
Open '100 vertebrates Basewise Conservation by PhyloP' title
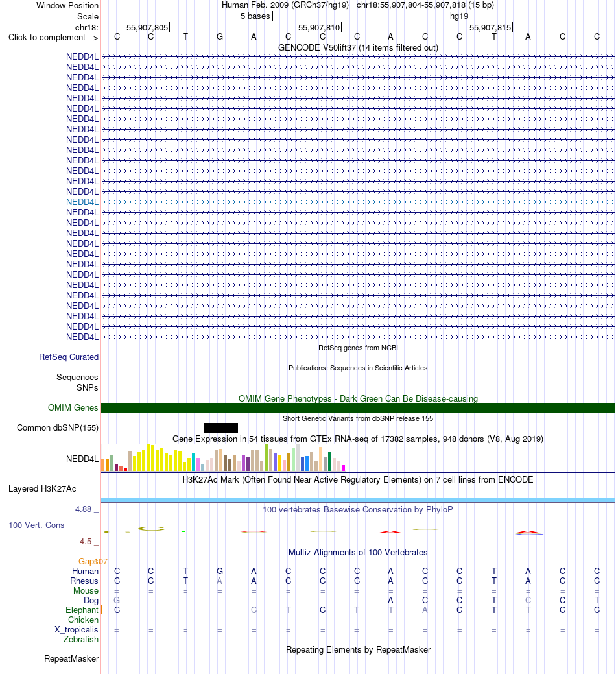(358, 509)
